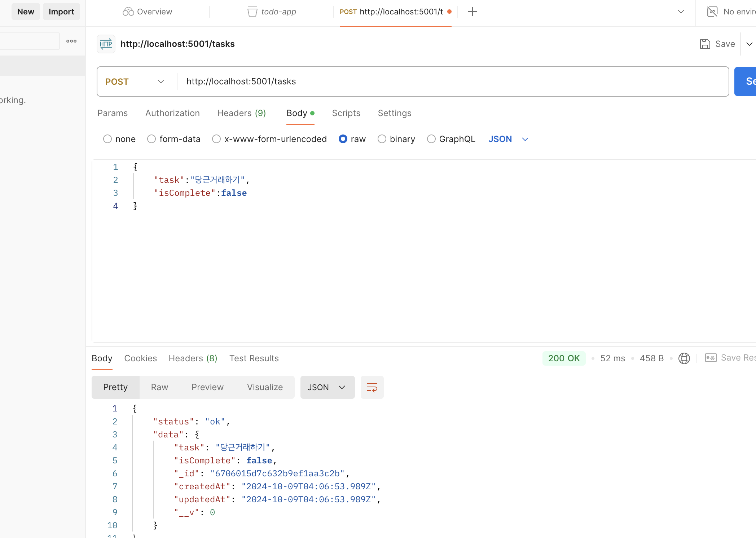Expand the response JSON format dropdown
This screenshot has height=538, width=756.
327,387
